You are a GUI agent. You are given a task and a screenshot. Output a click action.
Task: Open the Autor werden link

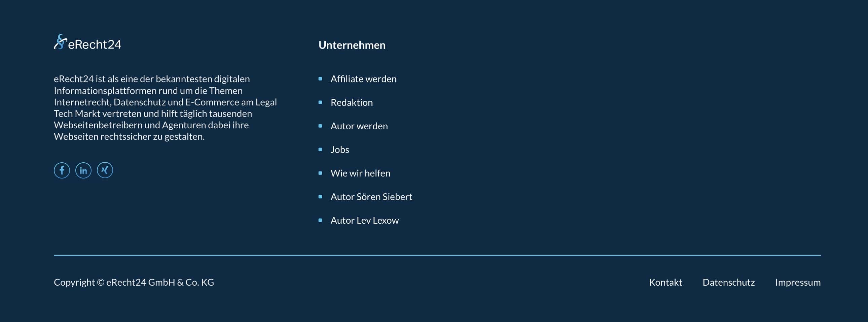point(359,126)
